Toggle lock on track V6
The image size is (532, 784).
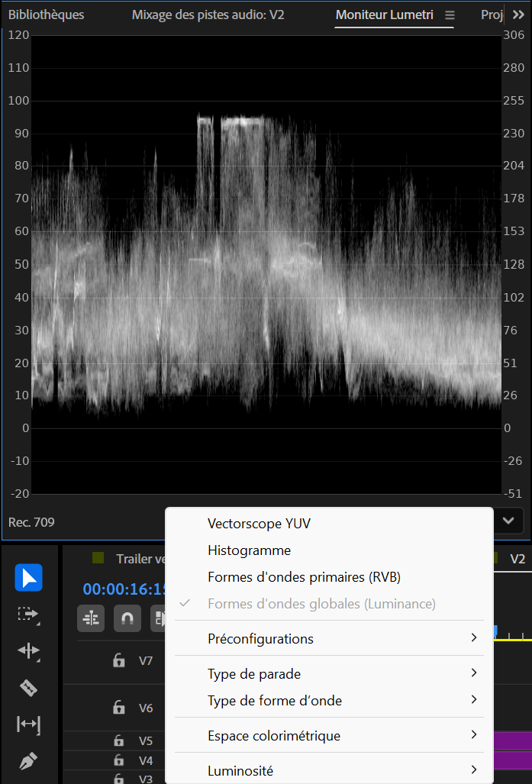(x=118, y=708)
